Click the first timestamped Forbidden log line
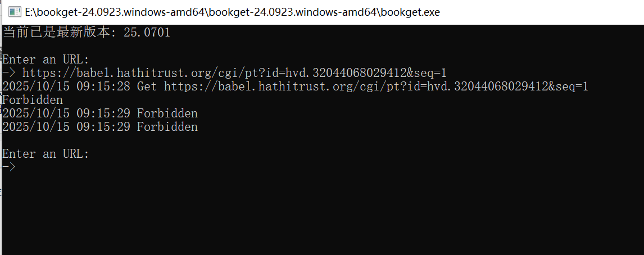This screenshot has width=644, height=255. coord(100,113)
